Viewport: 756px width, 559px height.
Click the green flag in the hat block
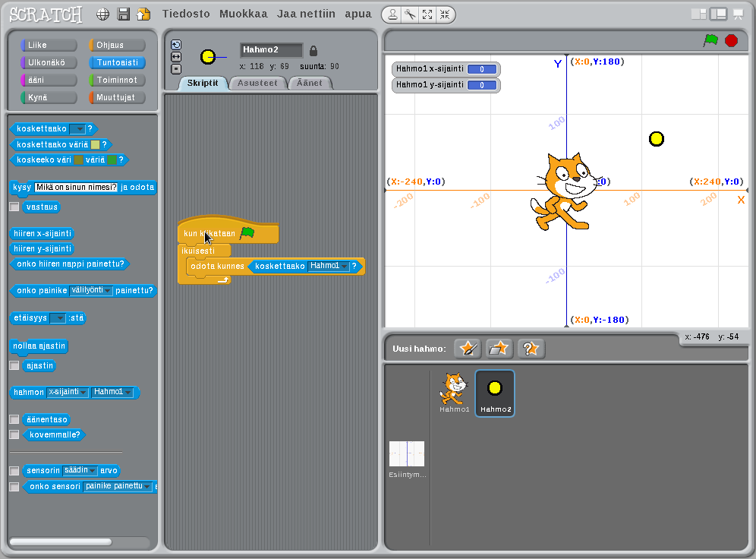[x=247, y=233]
